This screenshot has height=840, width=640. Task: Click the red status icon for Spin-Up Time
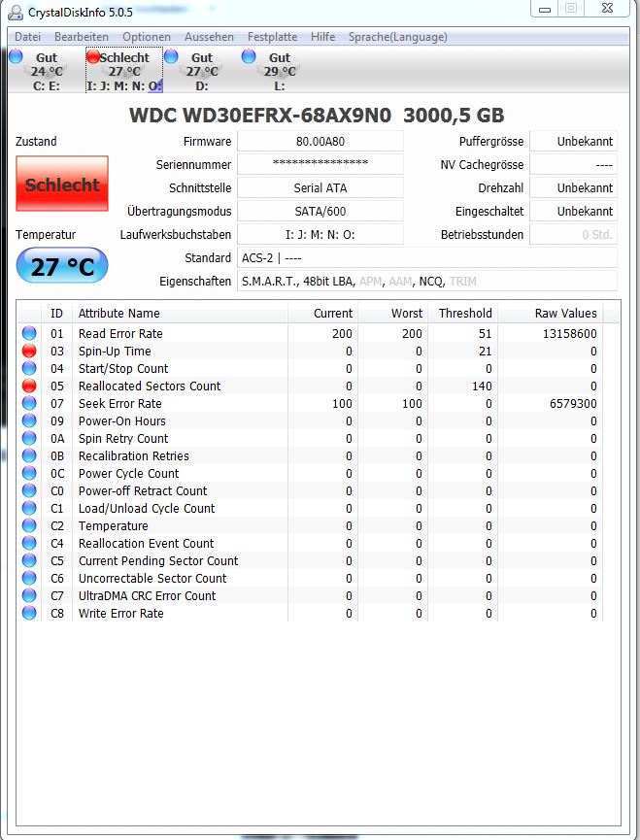click(x=29, y=351)
